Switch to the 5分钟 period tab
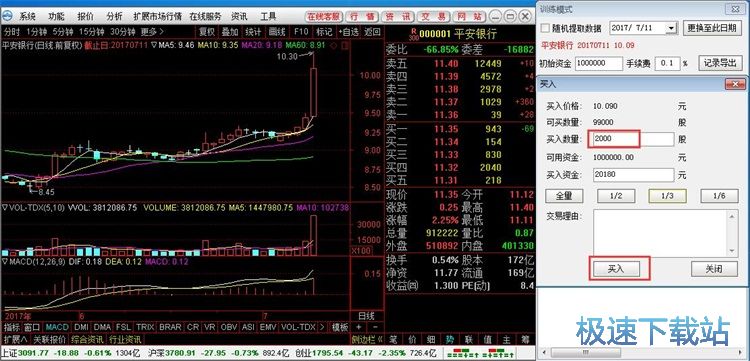Screen dimensions: 750x361 point(63,32)
